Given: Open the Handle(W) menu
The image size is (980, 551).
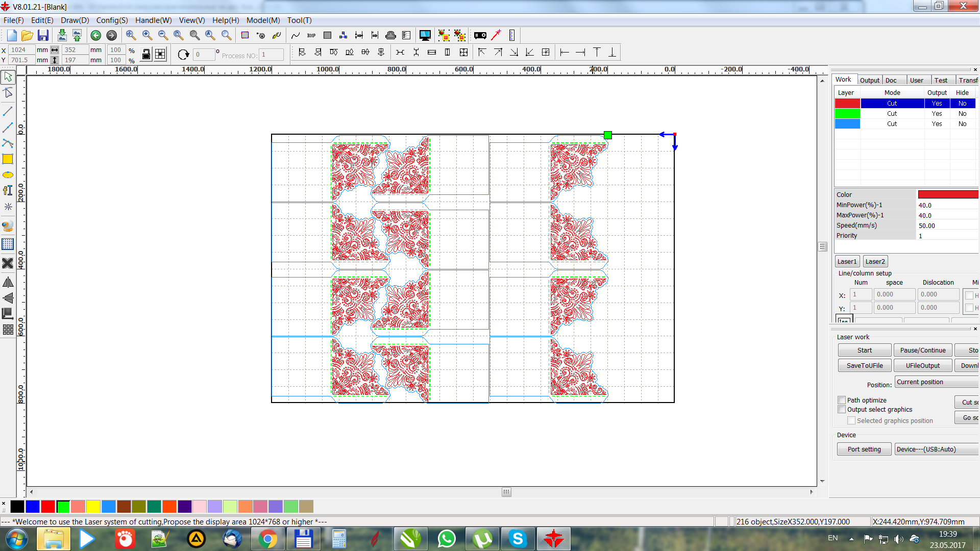Looking at the screenshot, I should tap(153, 20).
